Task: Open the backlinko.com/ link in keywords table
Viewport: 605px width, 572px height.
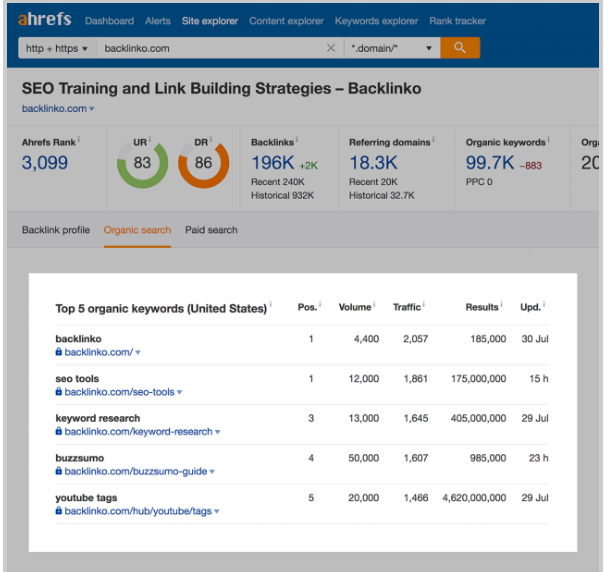Action: coord(99,352)
